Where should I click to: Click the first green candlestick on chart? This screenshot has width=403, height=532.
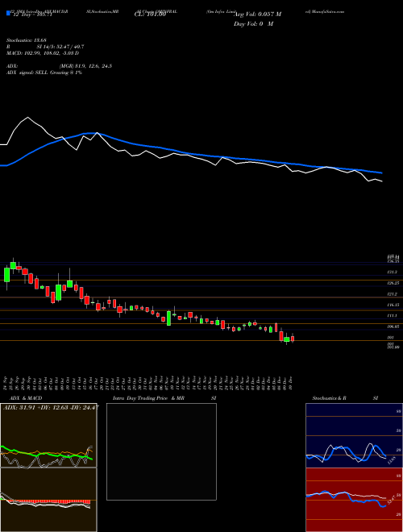tap(6, 275)
